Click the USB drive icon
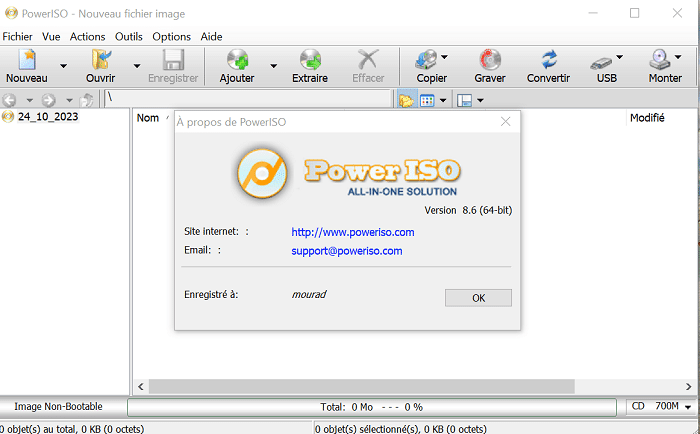Screen dimensions: 700x434 [x=603, y=60]
